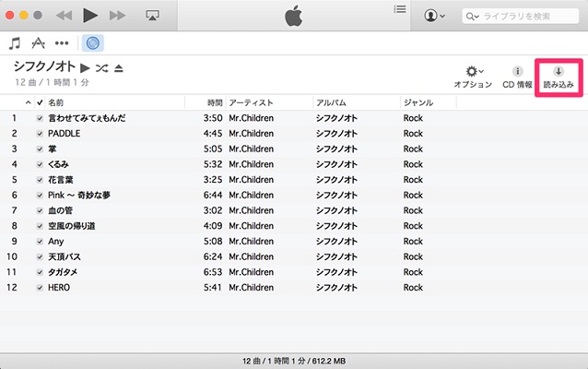The width and height of the screenshot is (588, 369).
Task: Uncheck the 血の管 track checkbox
Action: pyautogui.click(x=40, y=210)
